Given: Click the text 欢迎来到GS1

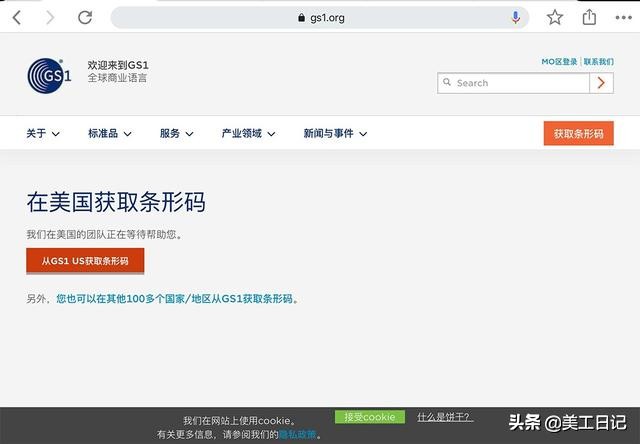Looking at the screenshot, I should 118,65.
